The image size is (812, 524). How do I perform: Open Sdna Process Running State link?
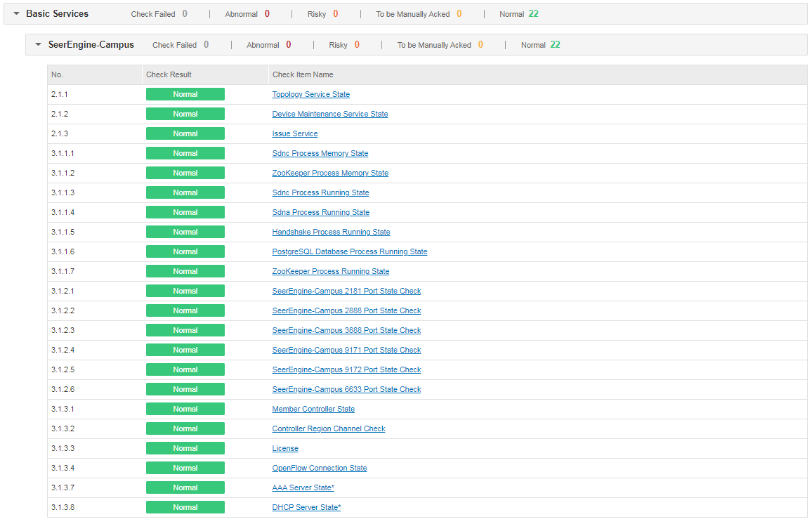320,212
